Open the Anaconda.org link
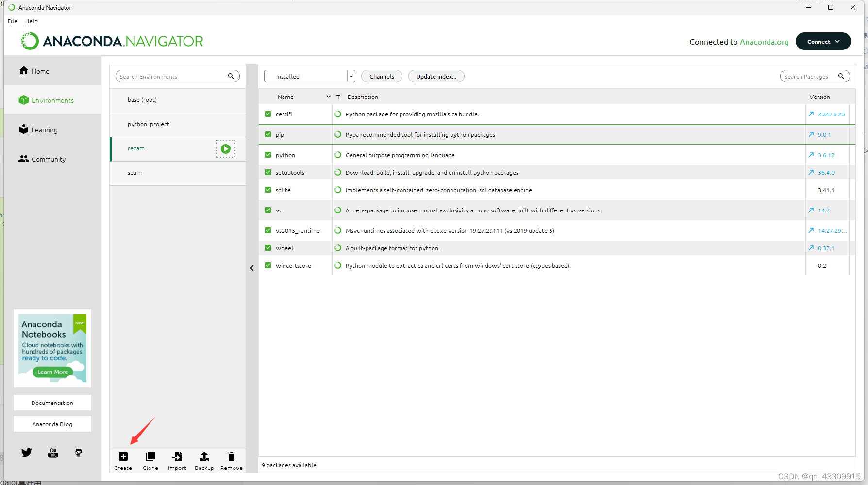 764,42
